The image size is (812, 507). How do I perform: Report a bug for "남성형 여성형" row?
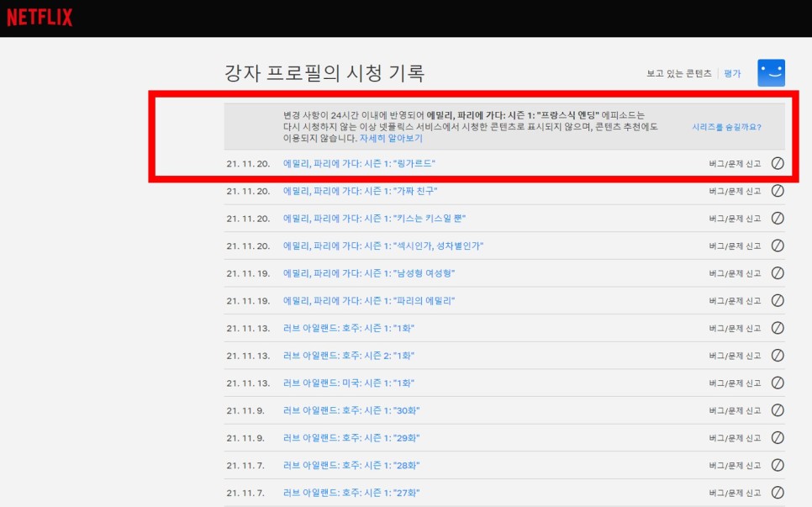(x=735, y=273)
